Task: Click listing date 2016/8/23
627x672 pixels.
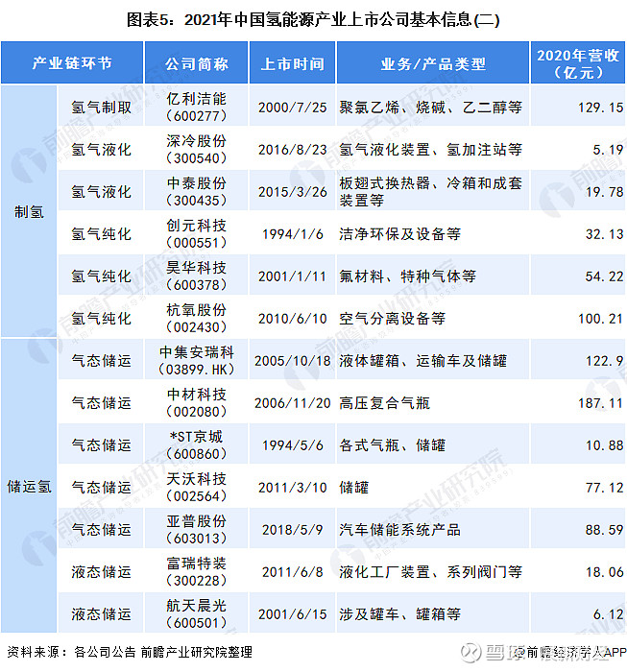Action: pos(292,150)
